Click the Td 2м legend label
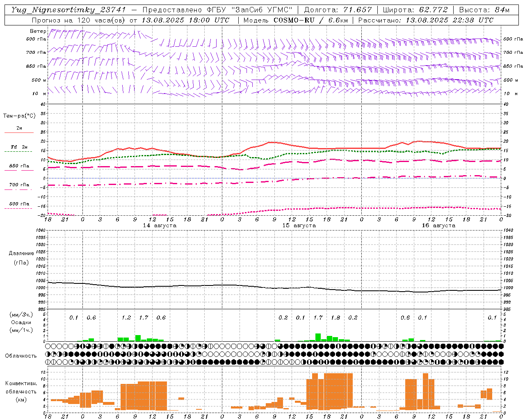This screenshot has width=525, height=420. pyautogui.click(x=19, y=147)
